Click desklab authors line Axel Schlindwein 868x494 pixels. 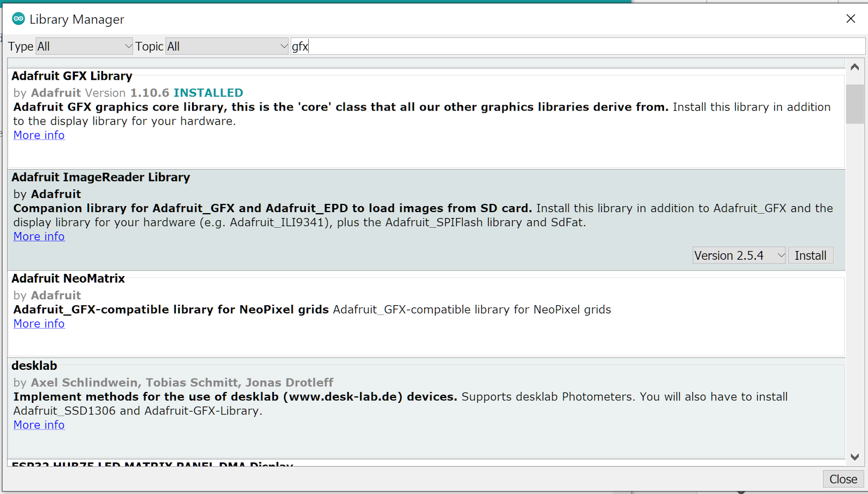pyautogui.click(x=174, y=383)
